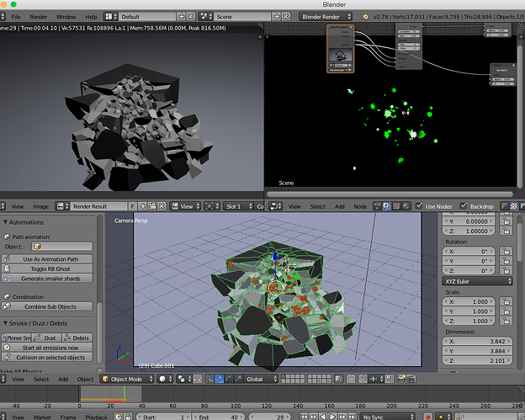This screenshot has width=525, height=420.
Task: Open the Playback menu in the timeline
Action: (96, 417)
